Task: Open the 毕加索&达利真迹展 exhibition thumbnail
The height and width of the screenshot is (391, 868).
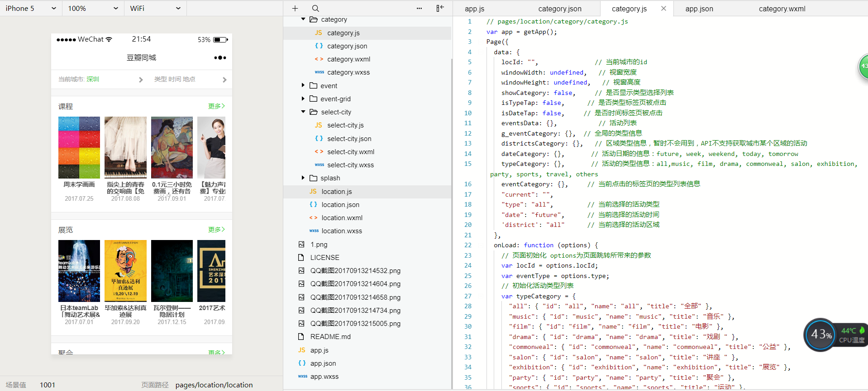Action: pyautogui.click(x=125, y=271)
